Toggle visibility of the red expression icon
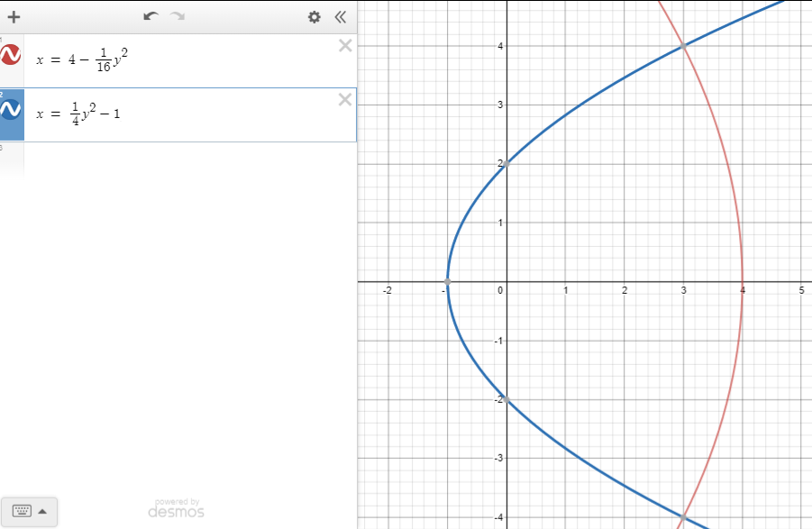Screen dimensions: 812x529 click(x=12, y=57)
